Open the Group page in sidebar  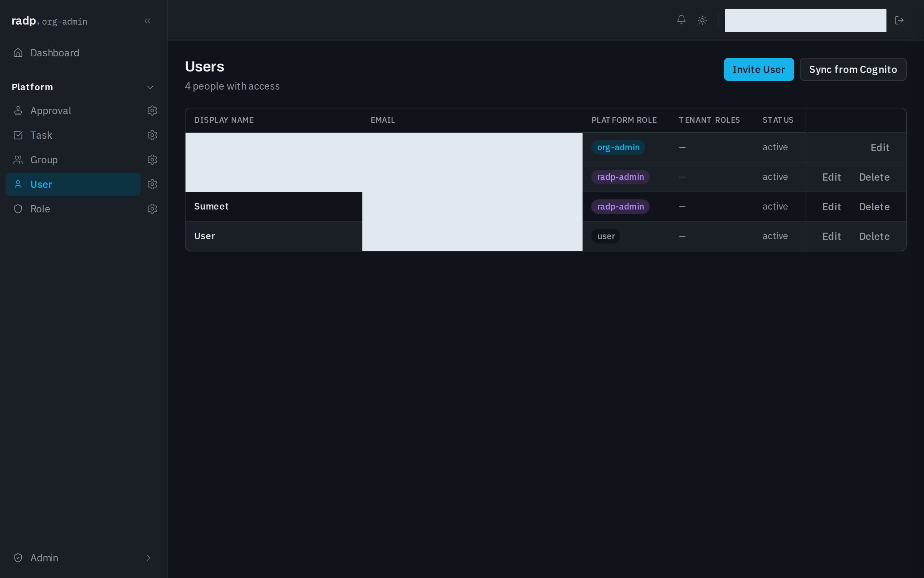(73, 160)
